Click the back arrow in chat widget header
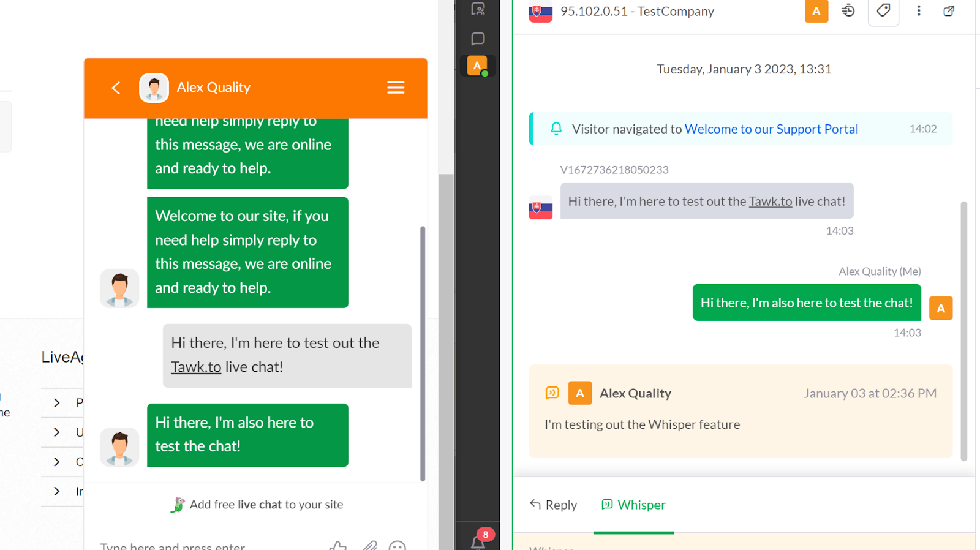The height and width of the screenshot is (550, 980). pos(116,88)
